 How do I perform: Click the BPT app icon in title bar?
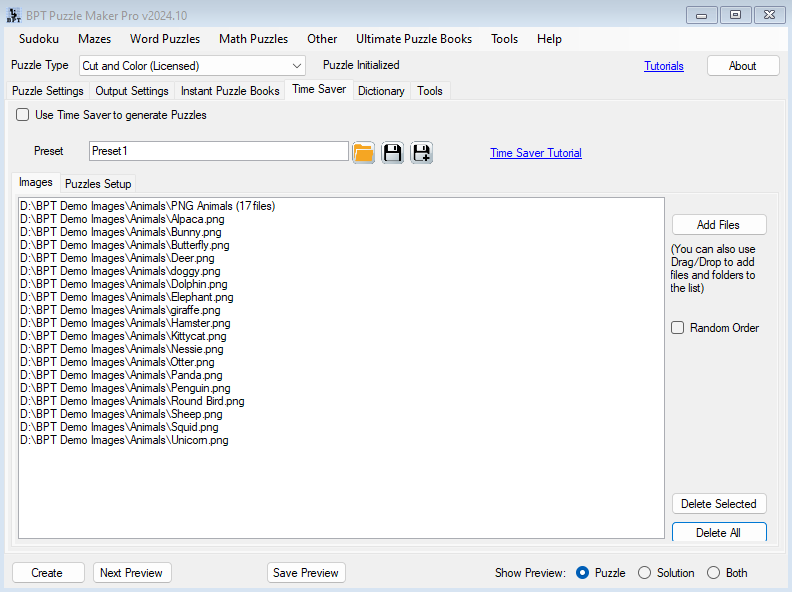pyautogui.click(x=14, y=14)
